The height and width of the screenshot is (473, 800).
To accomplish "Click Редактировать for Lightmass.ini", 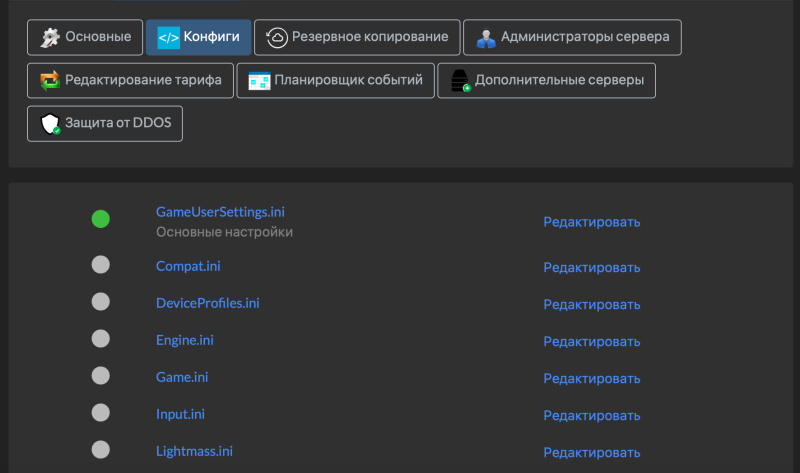I will (x=591, y=452).
